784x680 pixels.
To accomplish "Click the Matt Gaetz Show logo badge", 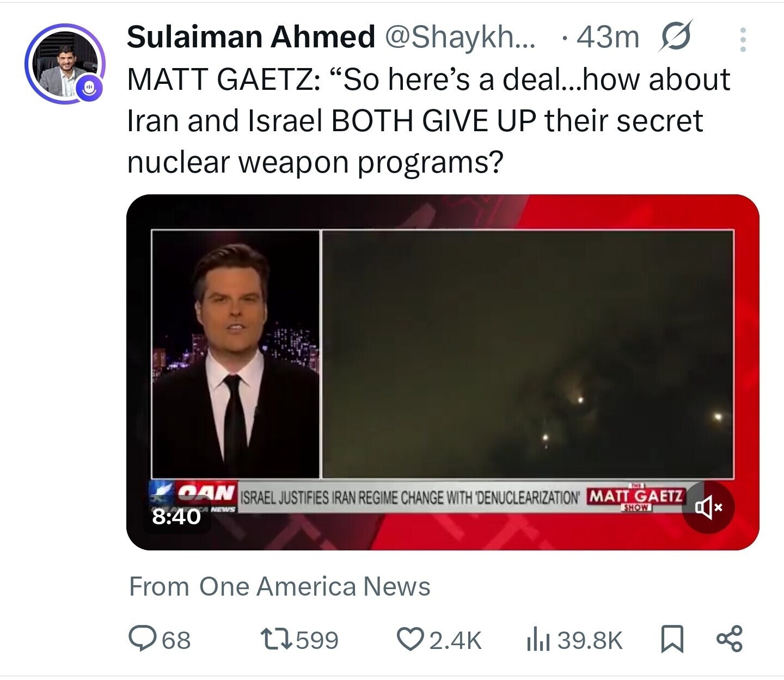I will click(636, 498).
